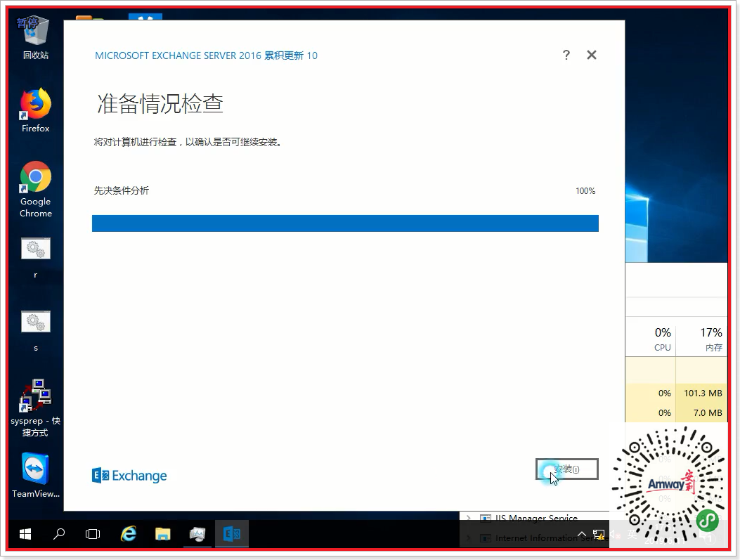Click the 101.3 MB memory cell
Viewport: 740px width, 560px height.
click(703, 393)
